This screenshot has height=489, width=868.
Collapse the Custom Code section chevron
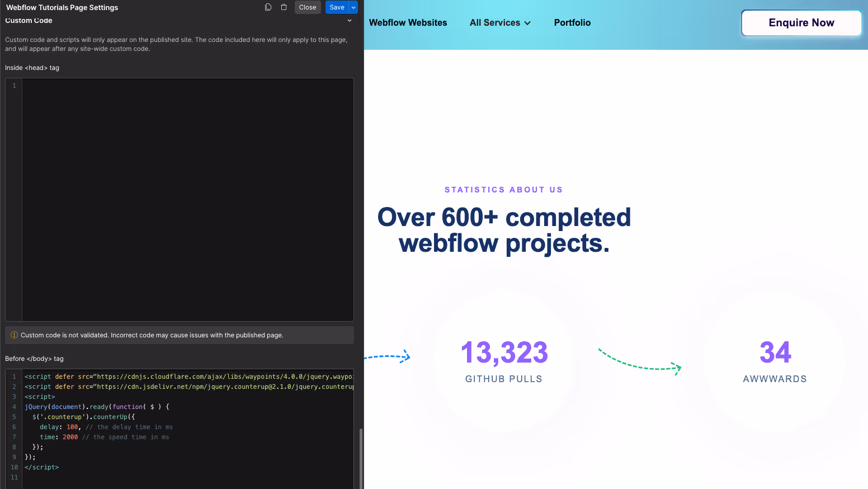coord(350,21)
